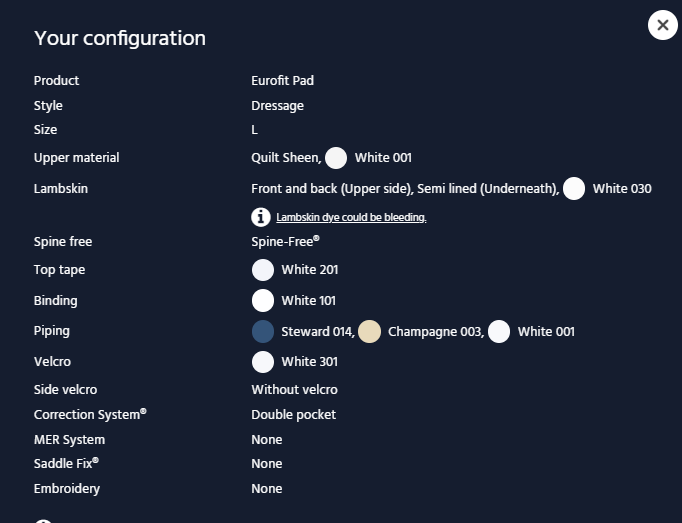Select the Steward 014 blue piping swatch
682x523 pixels.
pos(263,332)
